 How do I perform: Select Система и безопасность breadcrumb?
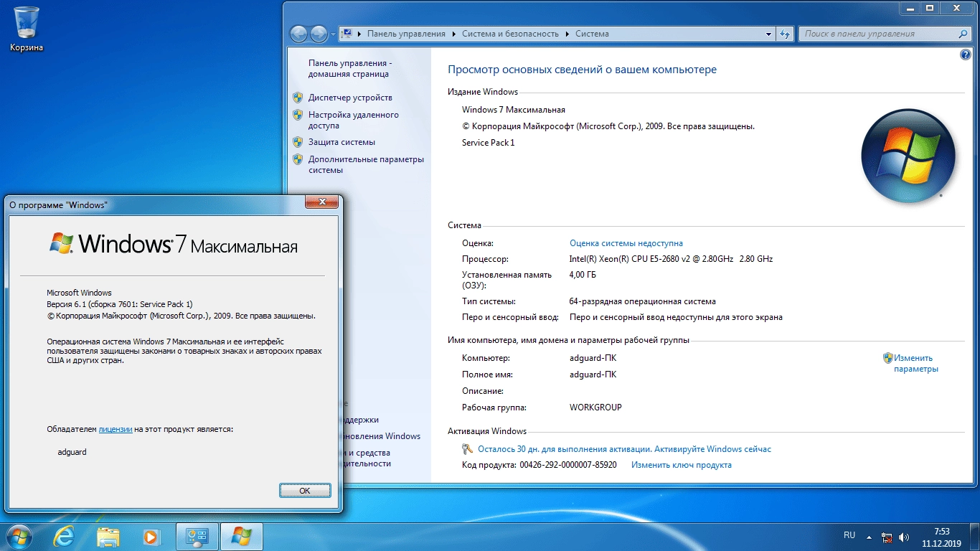point(510,34)
